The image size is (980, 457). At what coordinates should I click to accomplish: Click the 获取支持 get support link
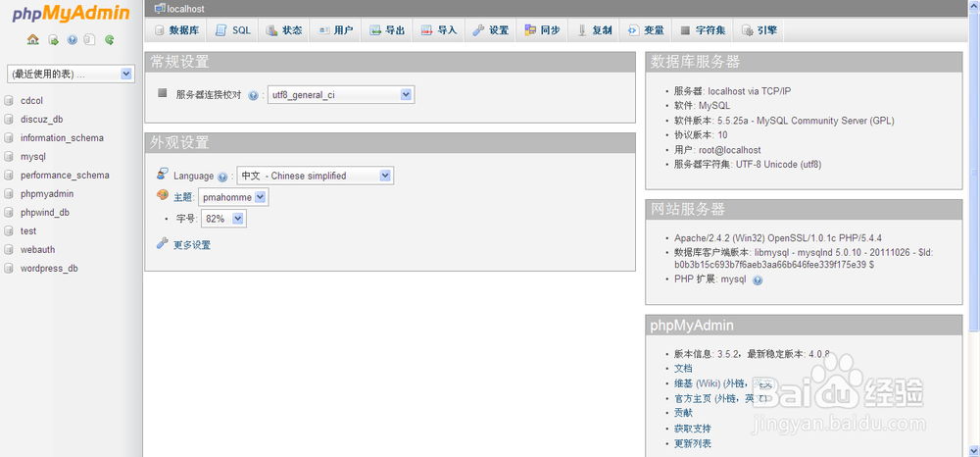pyautogui.click(x=693, y=429)
